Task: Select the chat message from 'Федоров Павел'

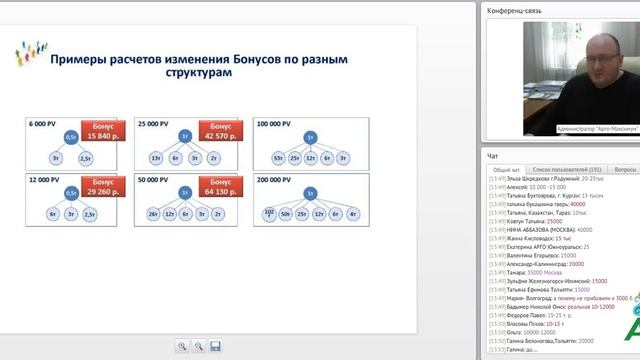Action: 530,316
